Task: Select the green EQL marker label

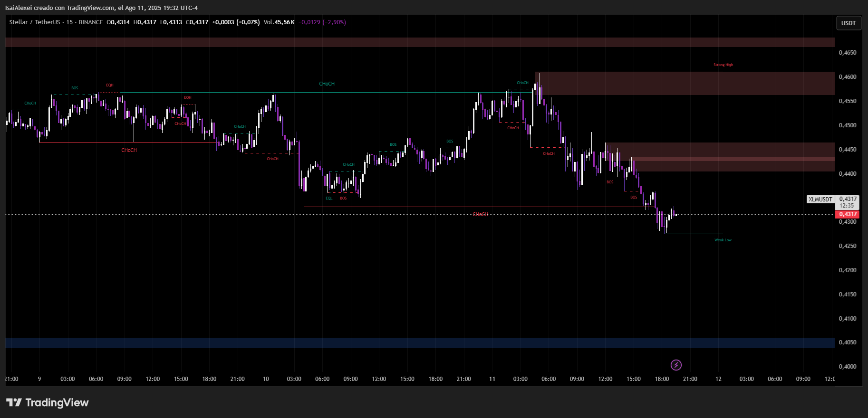Action: [x=329, y=199]
